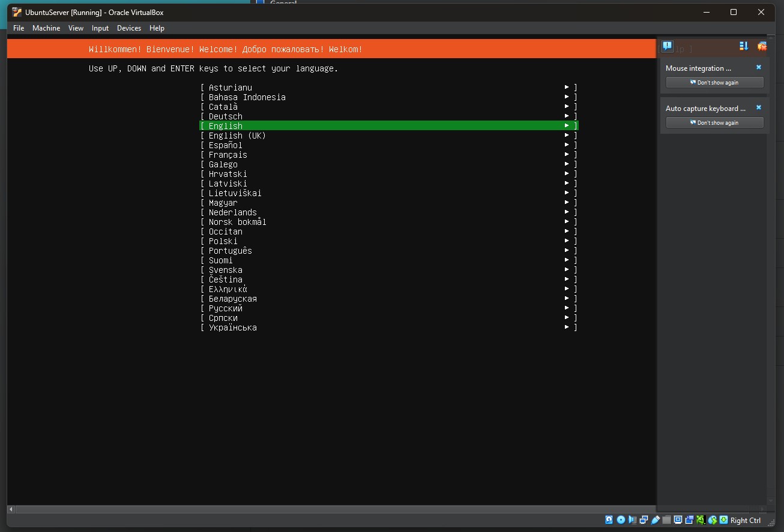Click Don't show again under Mouse integration
Screen dimensions: 784x532
(x=714, y=82)
